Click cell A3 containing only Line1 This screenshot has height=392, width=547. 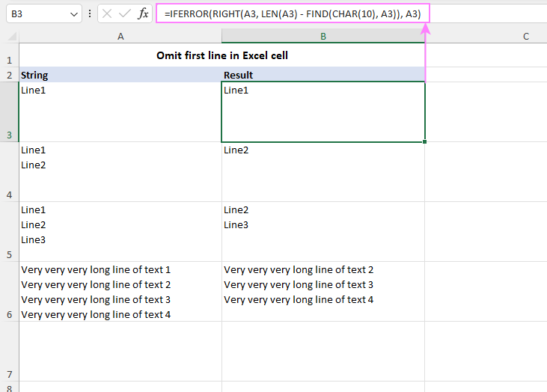point(120,112)
